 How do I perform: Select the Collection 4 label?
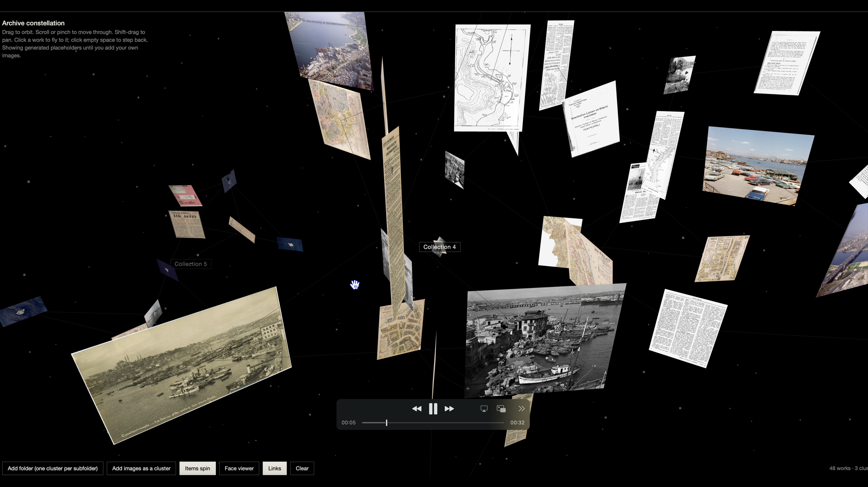440,247
